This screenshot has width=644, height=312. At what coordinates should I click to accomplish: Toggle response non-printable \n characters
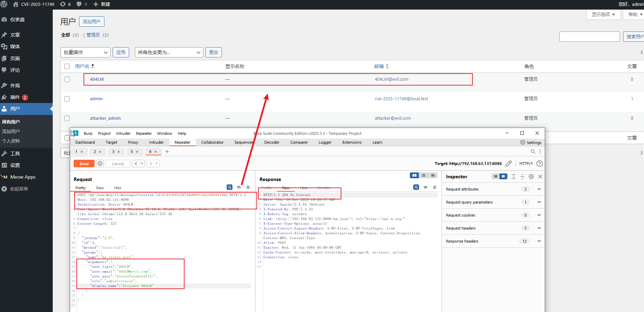coord(425,187)
